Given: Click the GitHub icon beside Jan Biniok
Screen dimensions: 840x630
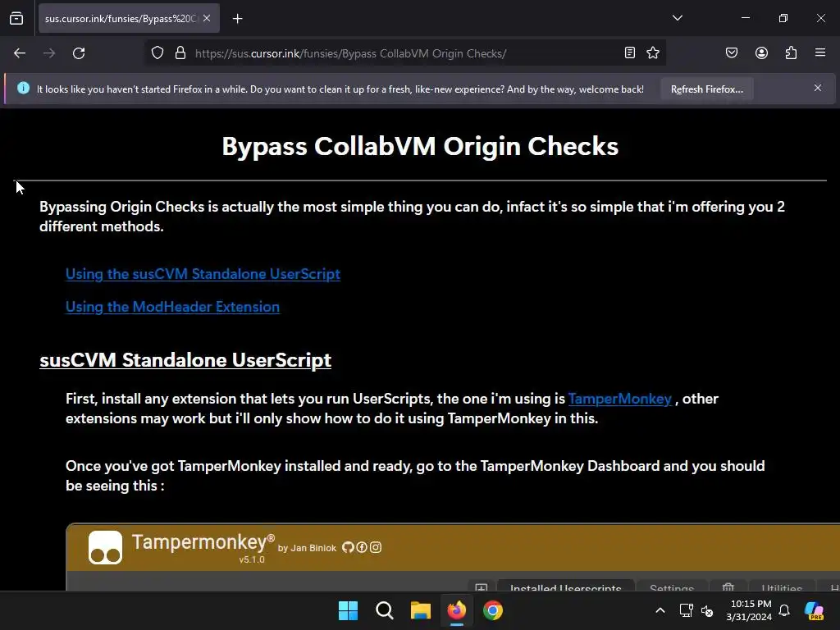Looking at the screenshot, I should pyautogui.click(x=348, y=547).
